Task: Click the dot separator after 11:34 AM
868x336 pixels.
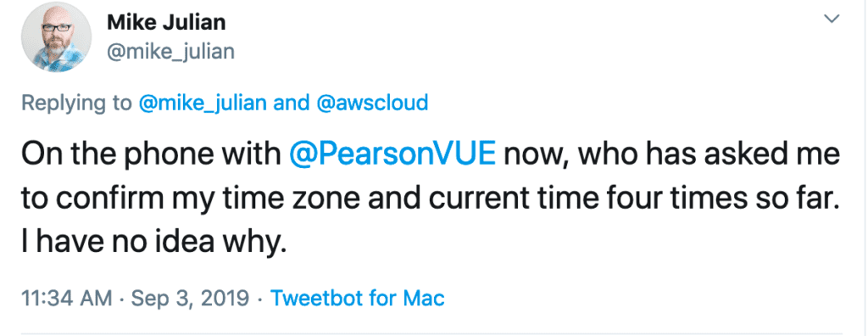Action: tap(120, 300)
